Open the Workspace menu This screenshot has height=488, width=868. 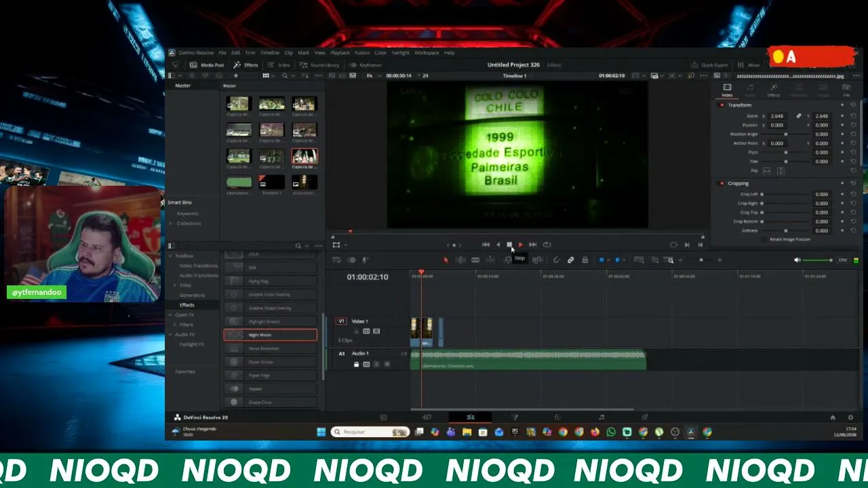pos(427,53)
